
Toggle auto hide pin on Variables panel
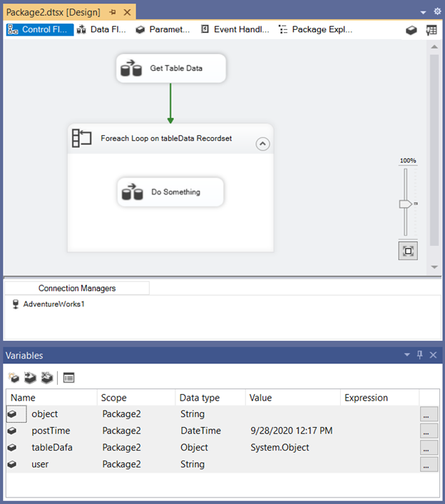(x=419, y=355)
